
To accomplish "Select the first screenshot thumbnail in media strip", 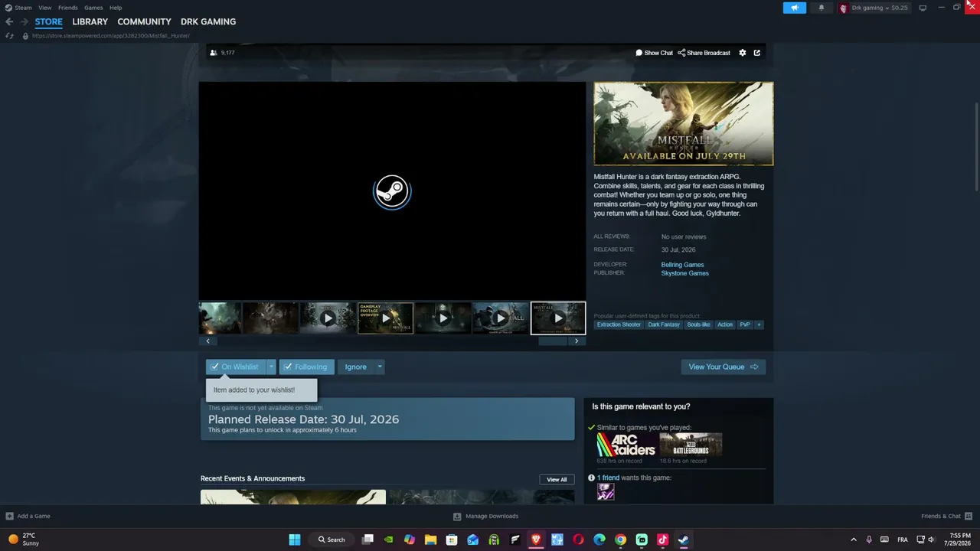I will click(220, 318).
